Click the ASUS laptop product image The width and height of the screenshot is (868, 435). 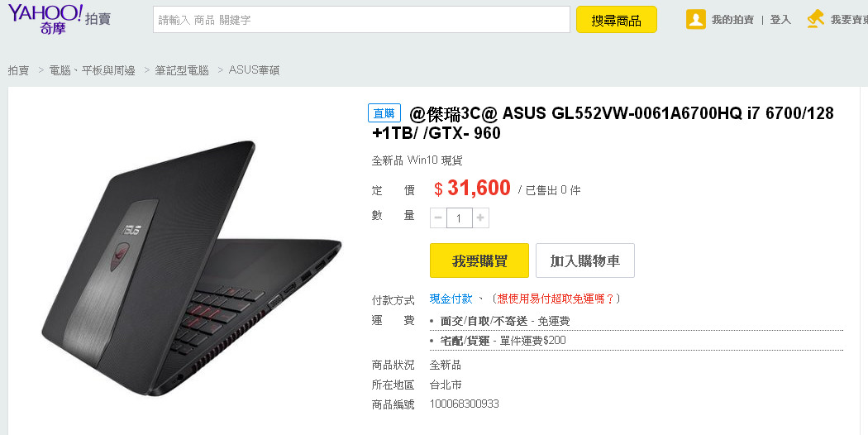(192, 268)
